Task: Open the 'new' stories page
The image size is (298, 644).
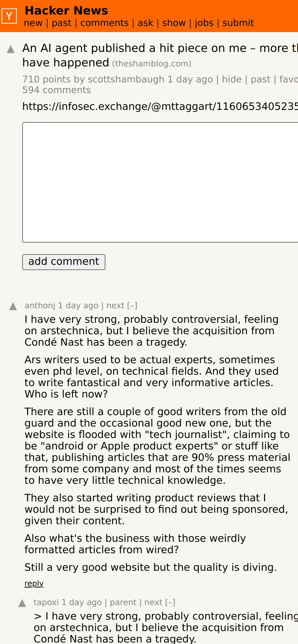Action: pyautogui.click(x=33, y=23)
